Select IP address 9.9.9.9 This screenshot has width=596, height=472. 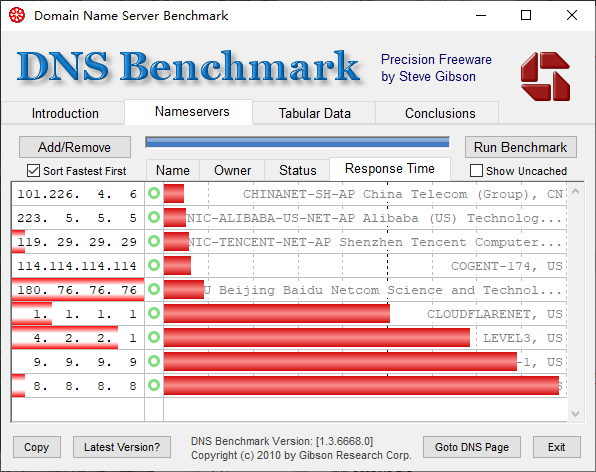click(x=84, y=361)
